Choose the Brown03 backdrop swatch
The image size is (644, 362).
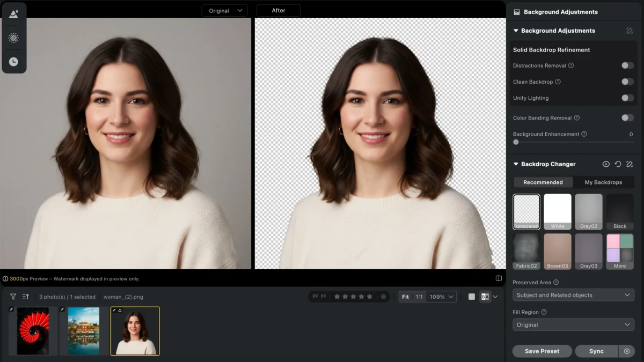558,251
